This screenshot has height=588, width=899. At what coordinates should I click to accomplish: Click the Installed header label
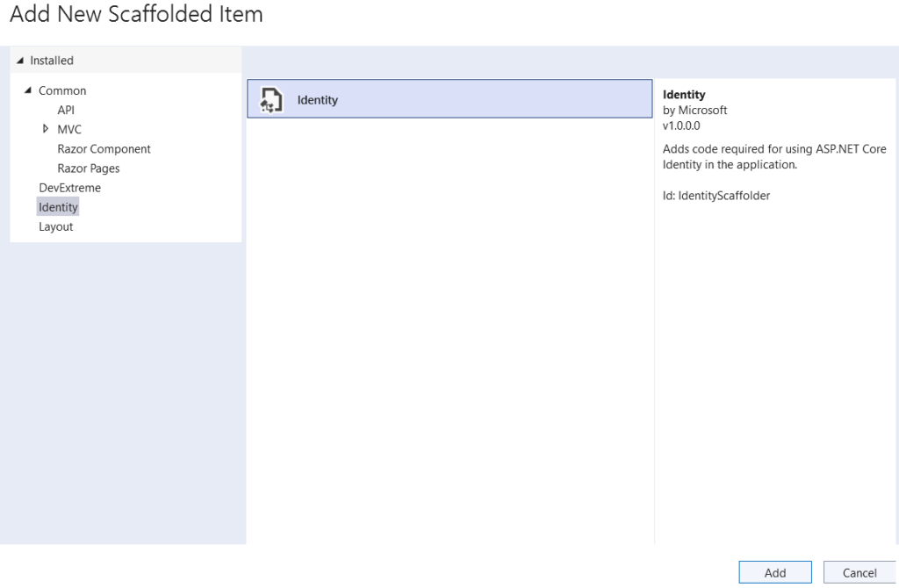tap(52, 61)
